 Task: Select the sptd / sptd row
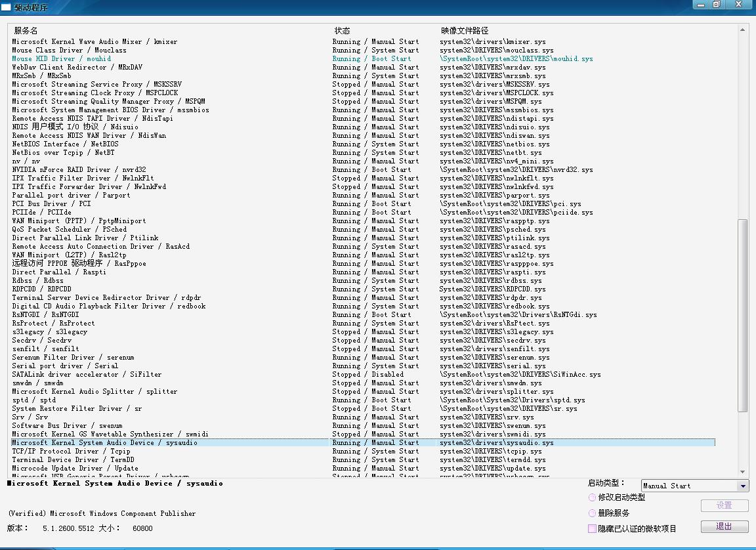[x=363, y=400]
